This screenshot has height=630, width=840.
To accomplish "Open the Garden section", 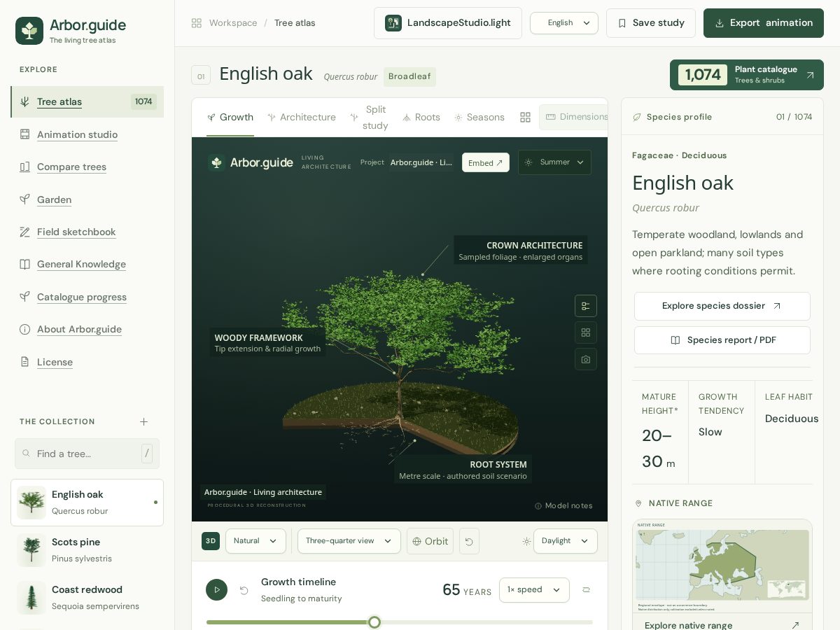I will click(x=54, y=199).
